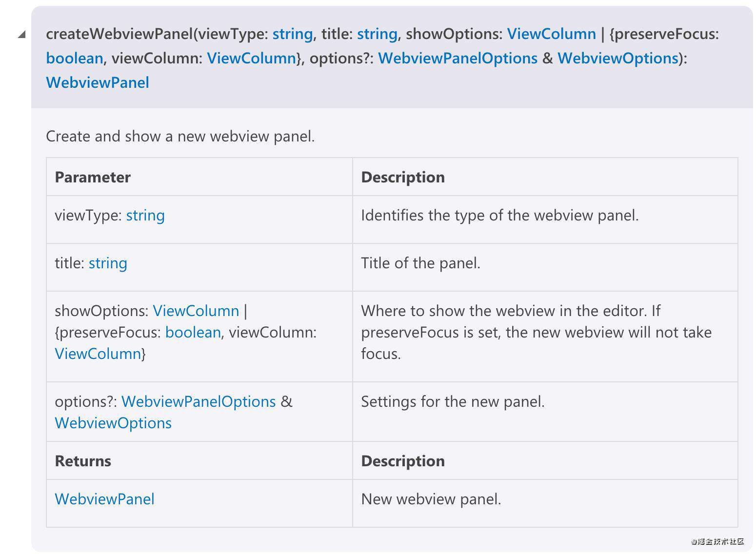This screenshot has width=756, height=556.
Task: Click the createWebviewPanel function name in the header
Action: point(119,34)
